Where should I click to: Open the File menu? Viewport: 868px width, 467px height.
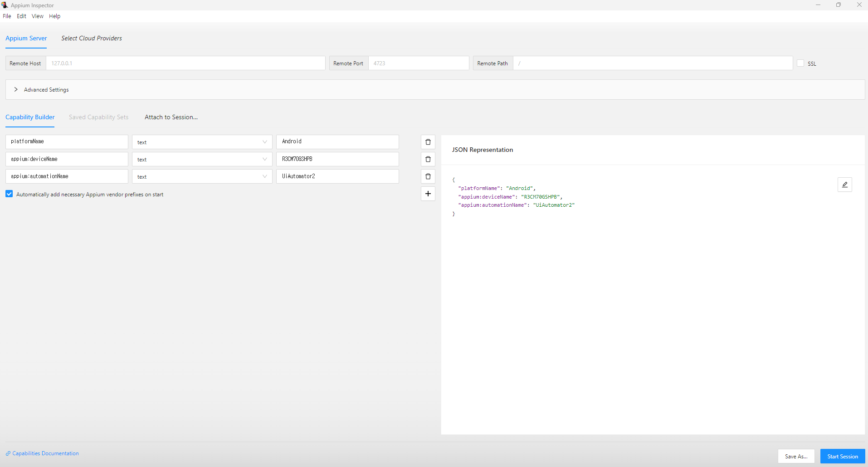tap(7, 16)
